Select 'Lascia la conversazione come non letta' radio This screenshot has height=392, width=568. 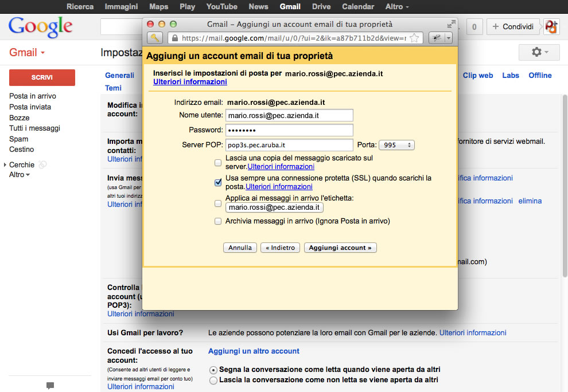(x=213, y=380)
